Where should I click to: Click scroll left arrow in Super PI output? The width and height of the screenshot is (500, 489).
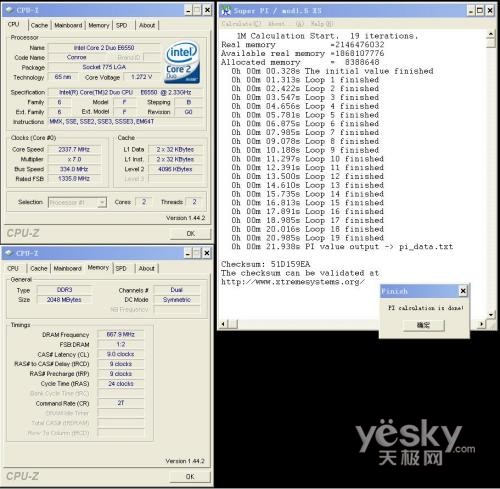pos(224,324)
